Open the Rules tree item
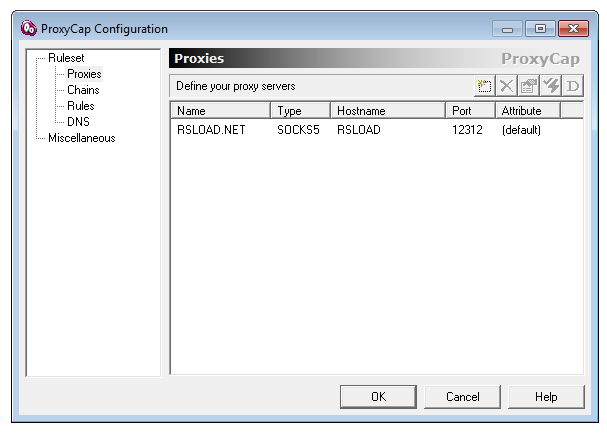This screenshot has width=607, height=447. coord(81,106)
